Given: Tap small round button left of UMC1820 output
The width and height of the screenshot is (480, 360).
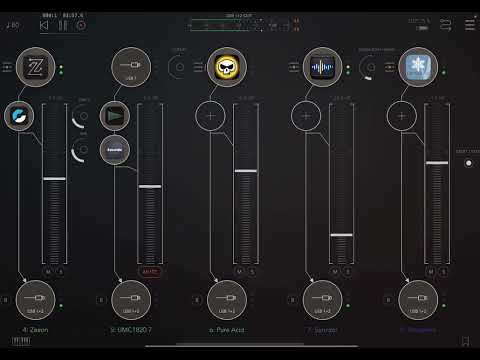Looking at the screenshot, I should (x=101, y=300).
